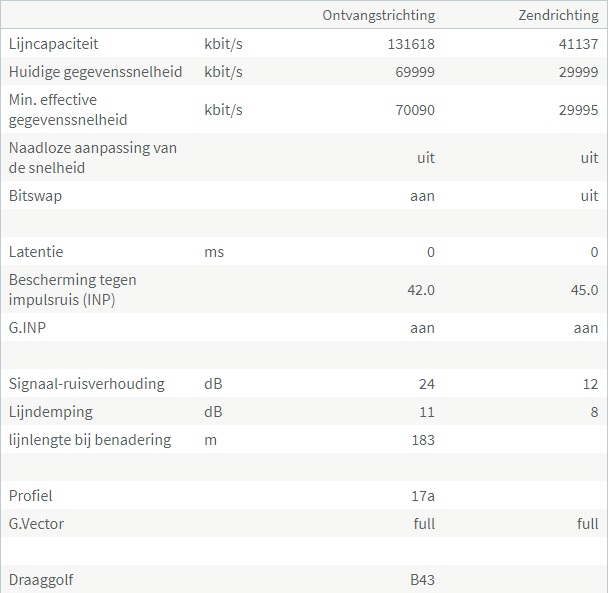The image size is (608, 593).
Task: Select the G.INP row label
Action: (29, 328)
